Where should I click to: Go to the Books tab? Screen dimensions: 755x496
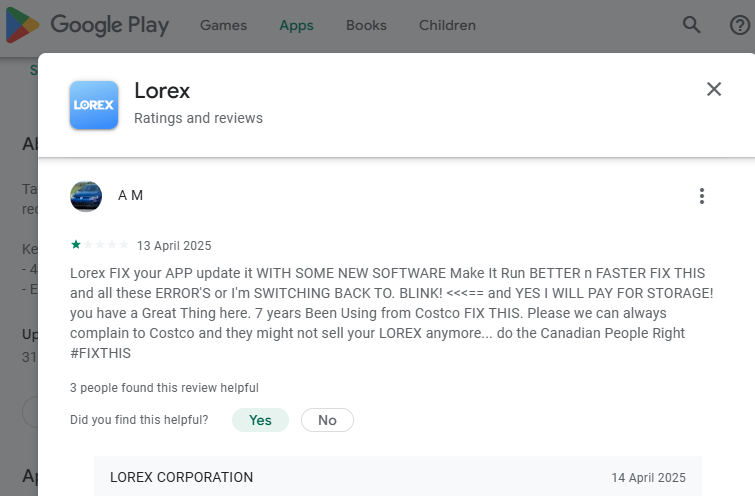pyautogui.click(x=366, y=25)
